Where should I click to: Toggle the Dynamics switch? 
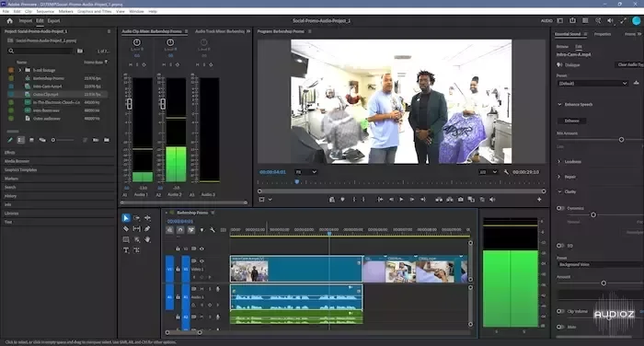point(560,208)
